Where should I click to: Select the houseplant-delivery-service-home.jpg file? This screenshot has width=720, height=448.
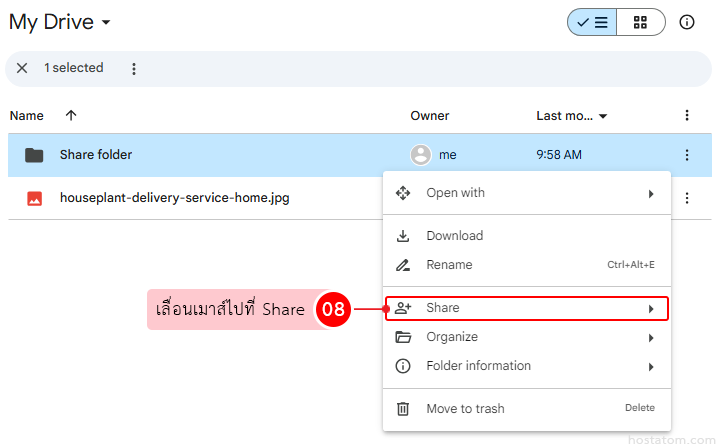point(174,198)
